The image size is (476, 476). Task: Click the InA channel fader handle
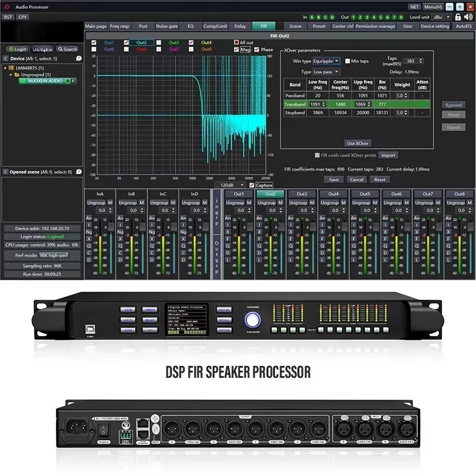coord(111,227)
